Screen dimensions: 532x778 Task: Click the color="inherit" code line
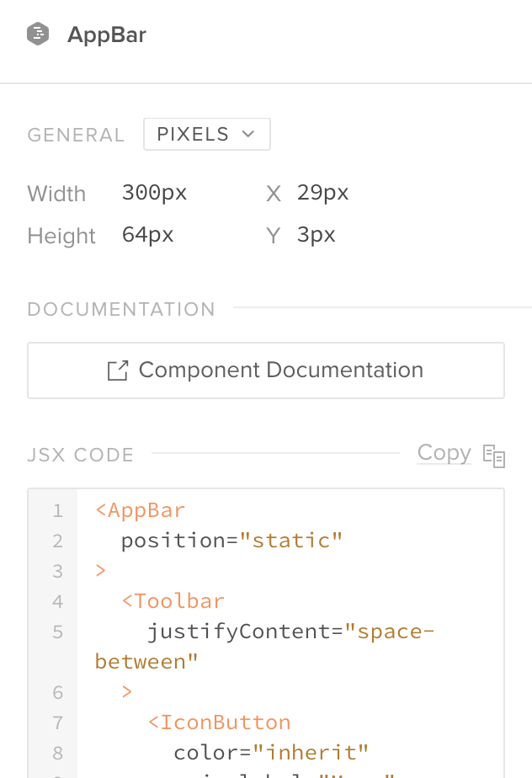click(271, 753)
